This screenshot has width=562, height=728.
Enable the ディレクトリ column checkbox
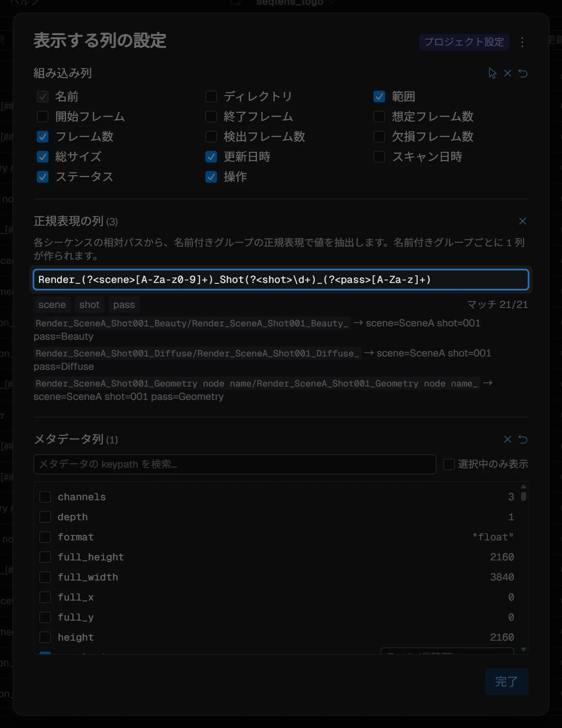(211, 97)
